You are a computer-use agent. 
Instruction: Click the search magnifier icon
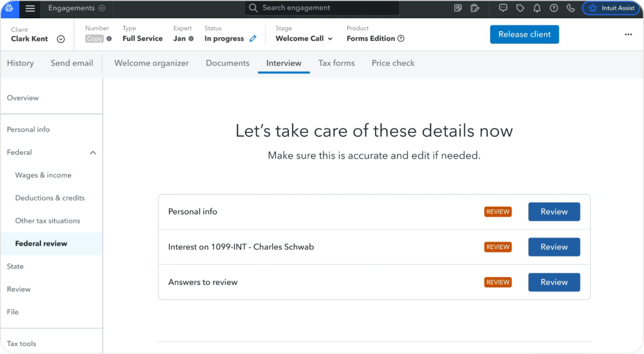pyautogui.click(x=253, y=8)
